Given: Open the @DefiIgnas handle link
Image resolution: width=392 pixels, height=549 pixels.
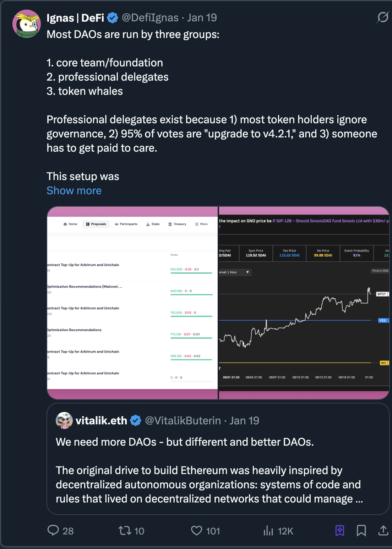Looking at the screenshot, I should 150,17.
